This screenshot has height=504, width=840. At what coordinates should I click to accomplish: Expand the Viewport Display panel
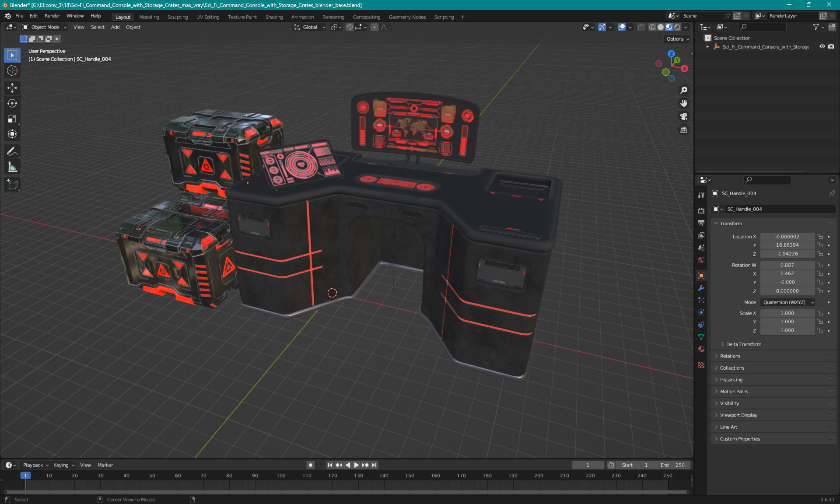tap(738, 415)
